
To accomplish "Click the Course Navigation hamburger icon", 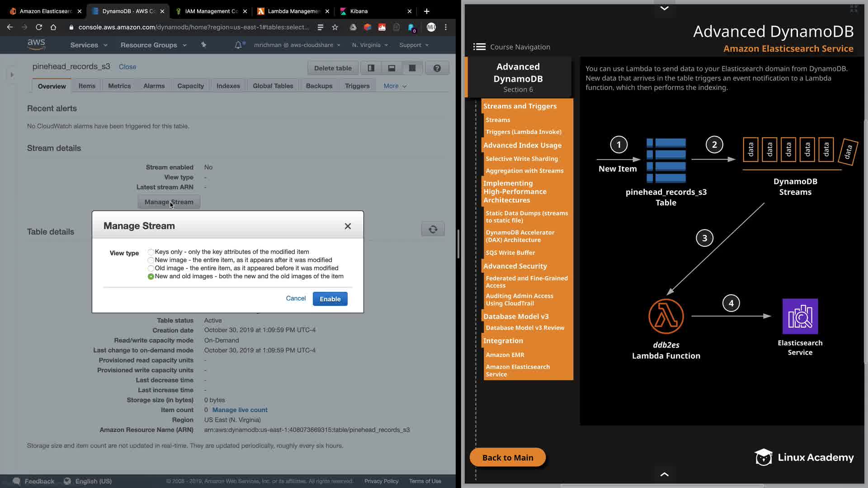I will pos(479,47).
